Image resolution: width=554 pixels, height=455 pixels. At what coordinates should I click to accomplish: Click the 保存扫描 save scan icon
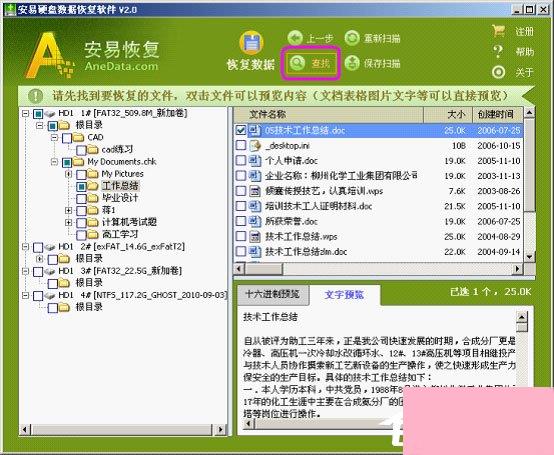tap(352, 63)
